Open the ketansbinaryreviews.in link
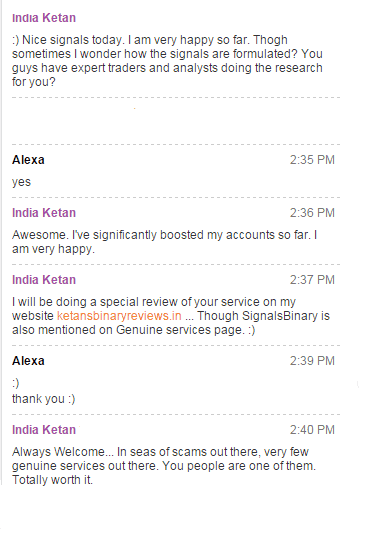The height and width of the screenshot is (539, 365). coord(119,316)
